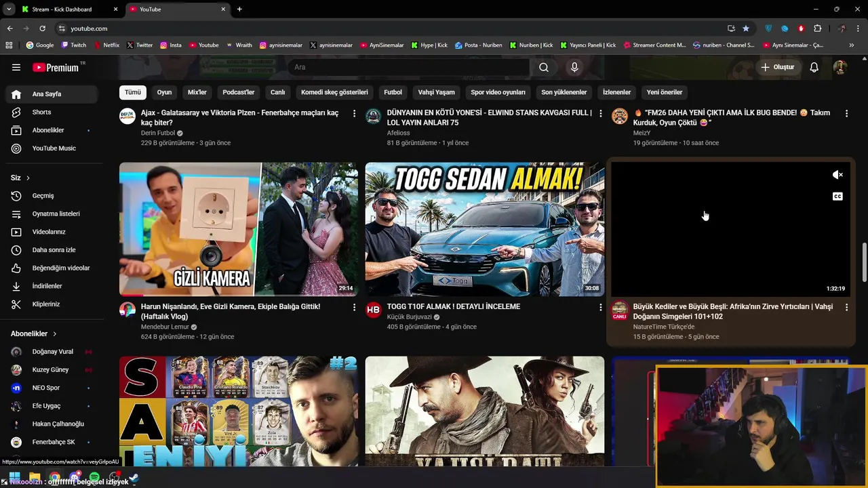868x488 pixels.
Task: Select the Podcast'ler filter chip
Action: [239, 92]
